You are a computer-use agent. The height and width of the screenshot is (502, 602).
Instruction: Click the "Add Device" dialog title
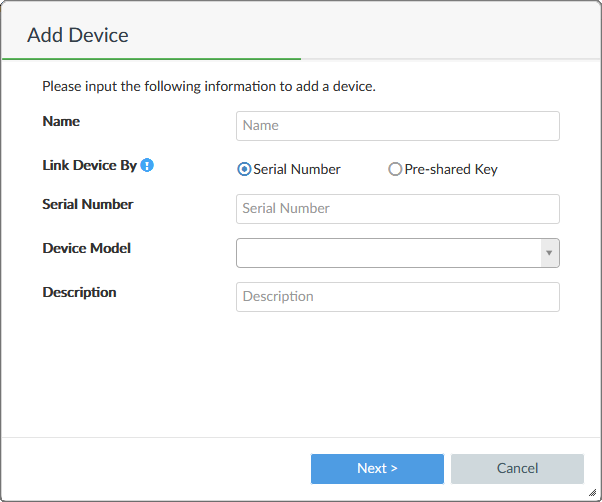(78, 35)
